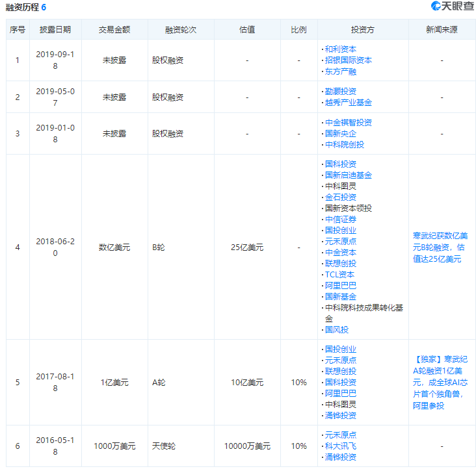Click the 投资方 column header
Viewport: 476px width, 469px height.
coord(363,29)
